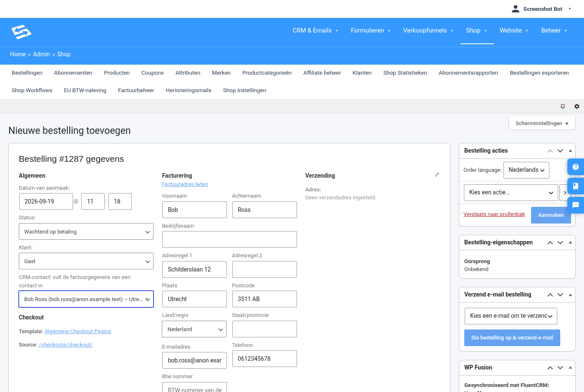Click the Screenshot Bot user avatar icon
The image size is (584, 392).
[x=516, y=9]
